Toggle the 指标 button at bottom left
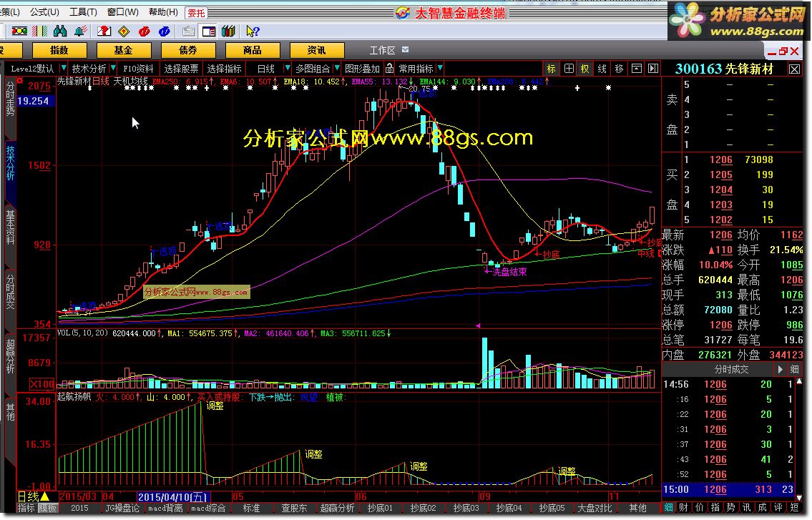The width and height of the screenshot is (812, 520). [26, 508]
